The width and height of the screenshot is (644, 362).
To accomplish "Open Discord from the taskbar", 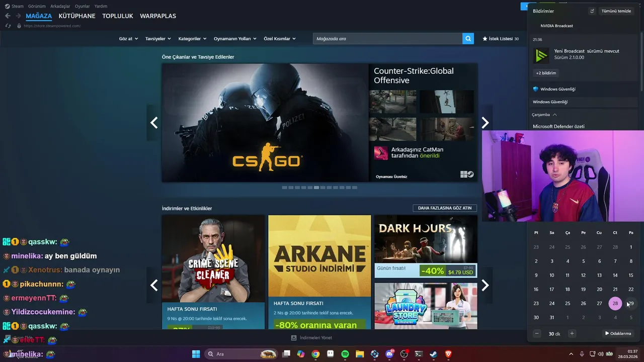I will click(x=389, y=354).
